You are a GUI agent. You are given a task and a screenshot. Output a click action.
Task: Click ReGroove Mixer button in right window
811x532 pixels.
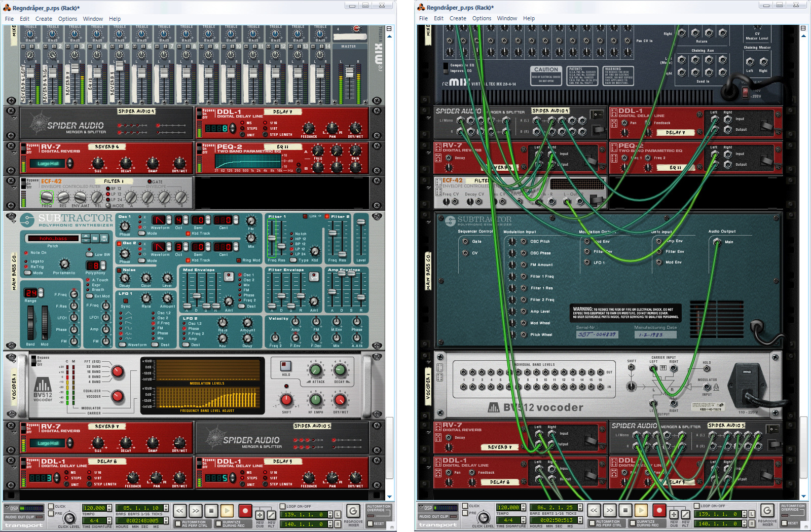point(767,510)
